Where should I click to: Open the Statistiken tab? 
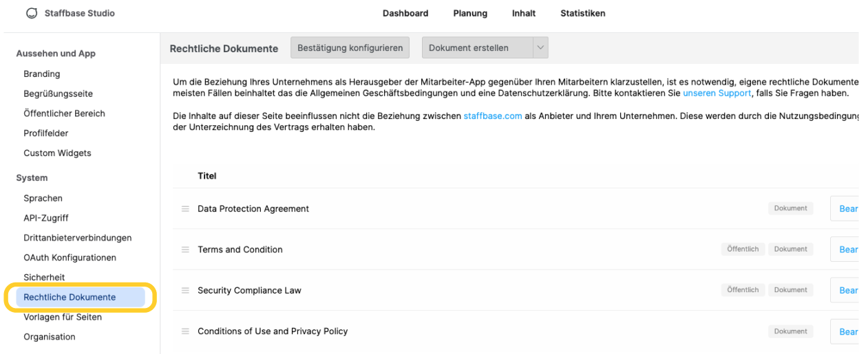583,13
